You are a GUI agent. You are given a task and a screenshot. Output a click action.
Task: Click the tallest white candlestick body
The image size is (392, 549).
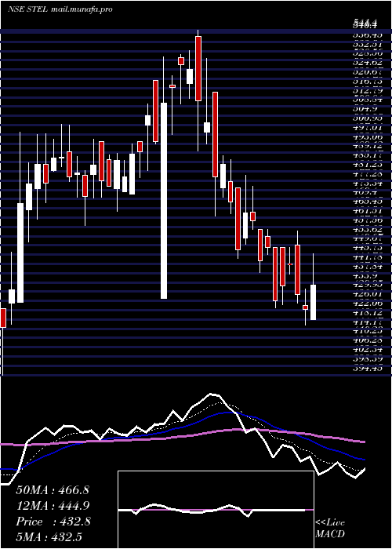click(x=164, y=201)
